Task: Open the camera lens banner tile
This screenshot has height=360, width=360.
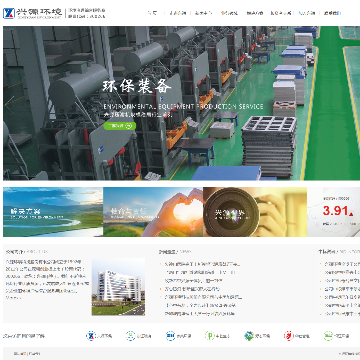Action: [x=255, y=212]
